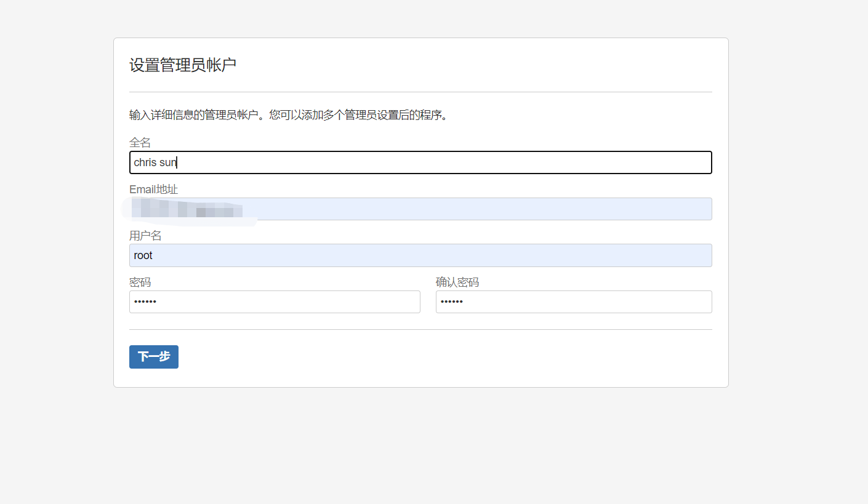868x504 pixels.
Task: Click the masked password dots
Action: point(147,302)
